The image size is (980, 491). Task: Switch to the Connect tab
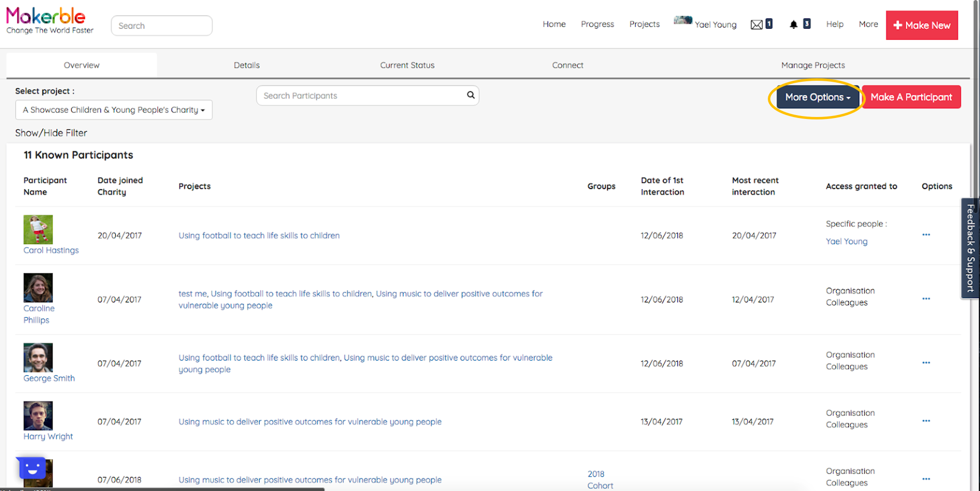point(567,65)
